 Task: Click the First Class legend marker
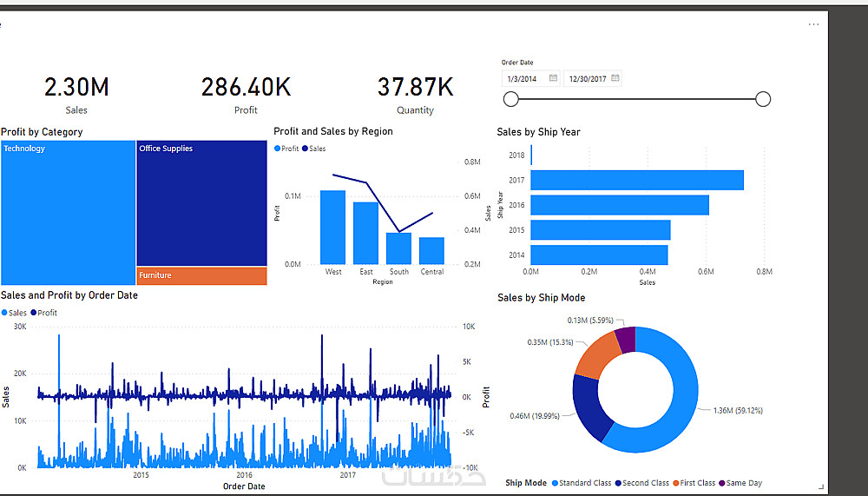click(676, 483)
